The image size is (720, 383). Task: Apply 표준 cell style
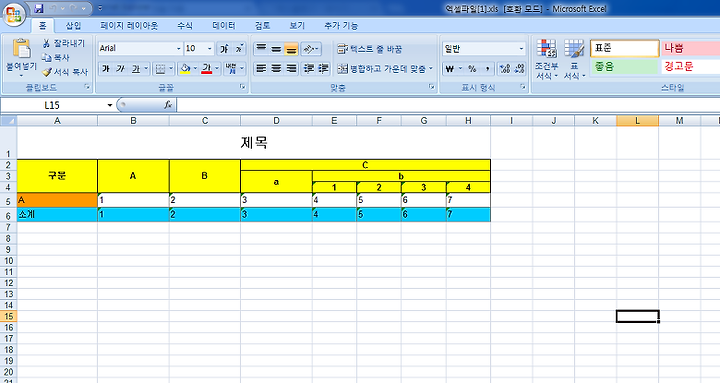coord(624,48)
